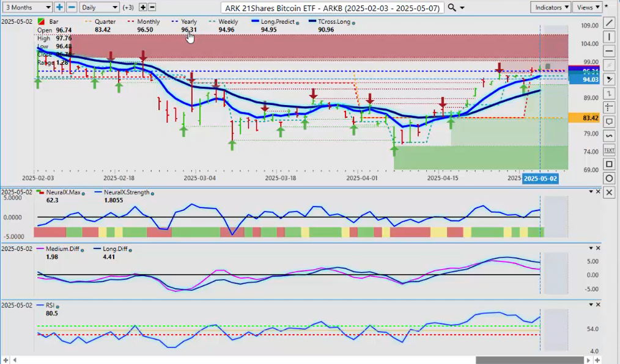This screenshot has height=364, width=620.
Task: Click the Long.Diff value 4.41
Action: (109, 257)
